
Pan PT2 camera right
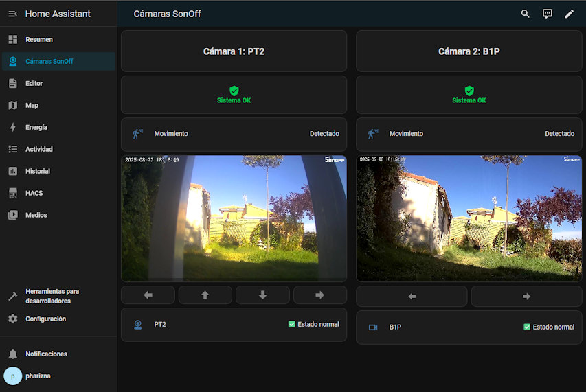(x=320, y=295)
